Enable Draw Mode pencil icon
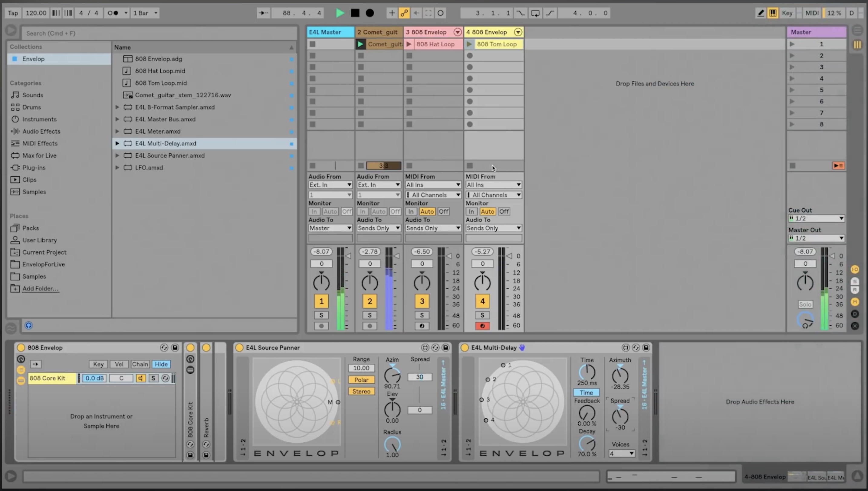 pos(760,13)
